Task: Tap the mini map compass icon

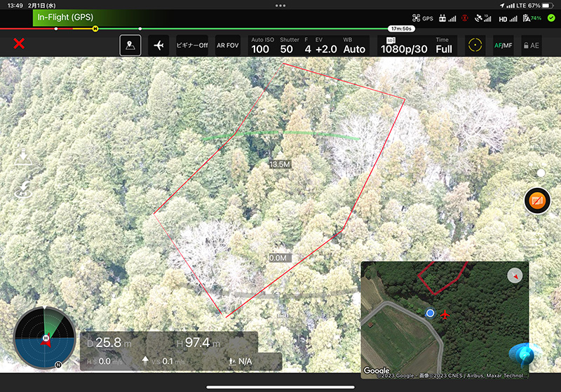Action: click(x=515, y=276)
